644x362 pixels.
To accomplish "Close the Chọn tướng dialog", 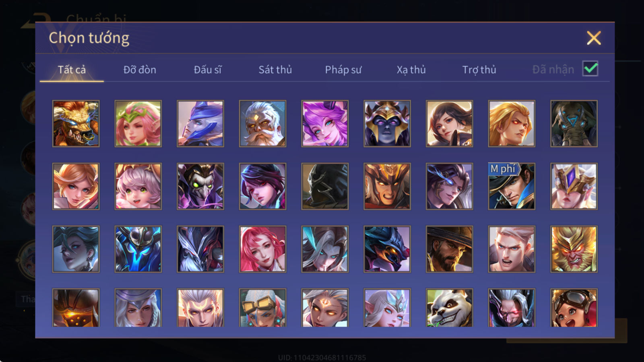I will point(594,38).
